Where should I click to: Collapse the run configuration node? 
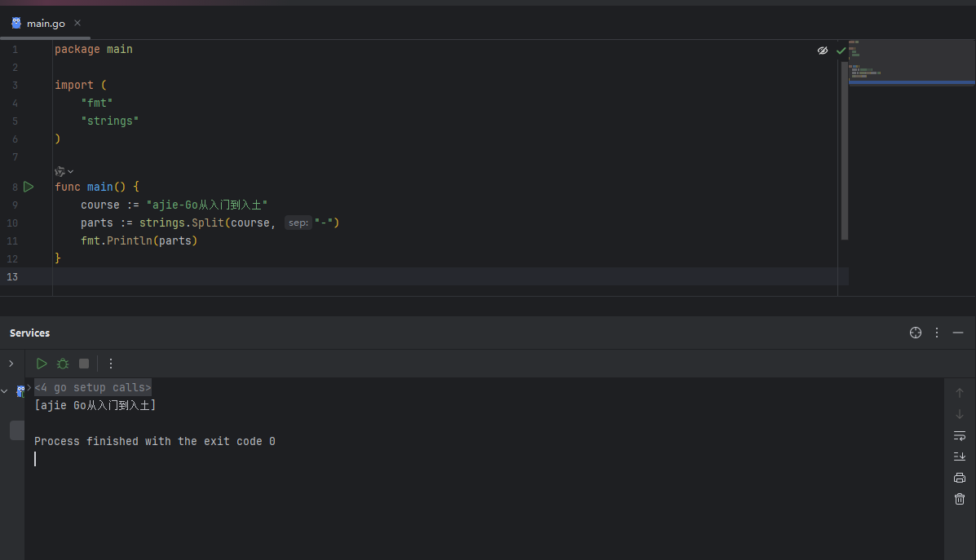4,391
